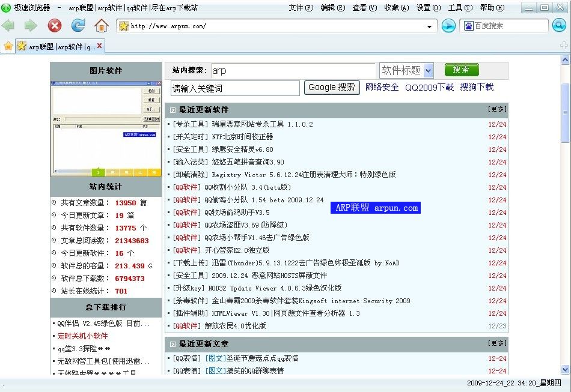Viewport: 571px width, 392px height.
Task: Open address bar URL history dropdown
Action: coord(429,26)
